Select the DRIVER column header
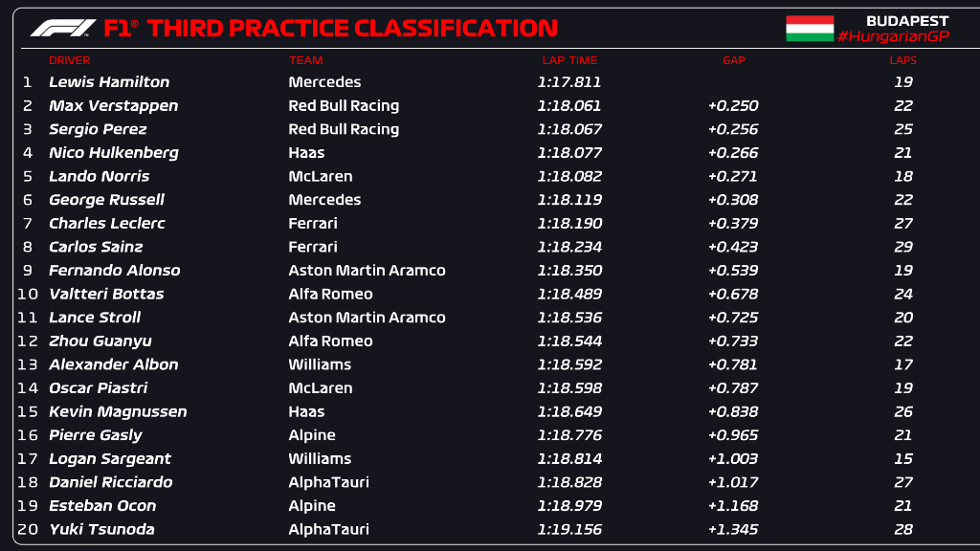 click(69, 60)
